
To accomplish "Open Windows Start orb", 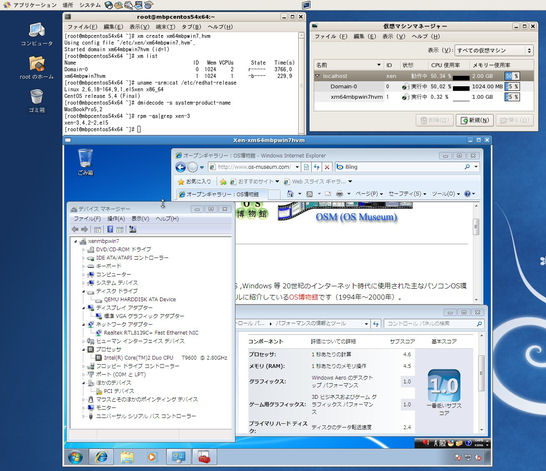I will (75, 457).
